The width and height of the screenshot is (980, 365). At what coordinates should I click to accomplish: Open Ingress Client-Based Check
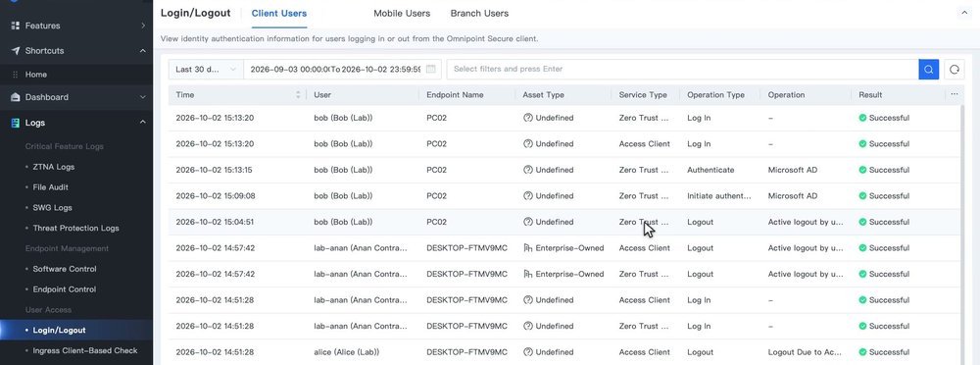[85, 350]
